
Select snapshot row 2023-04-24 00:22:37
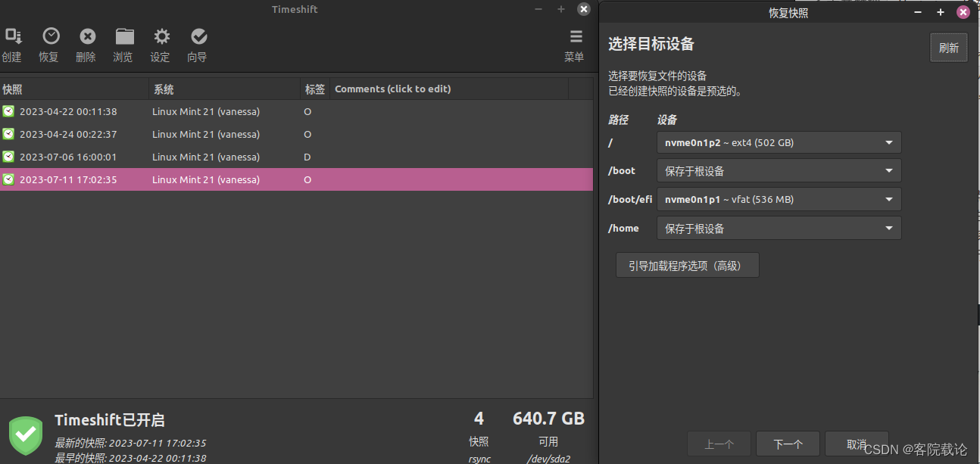(x=296, y=134)
